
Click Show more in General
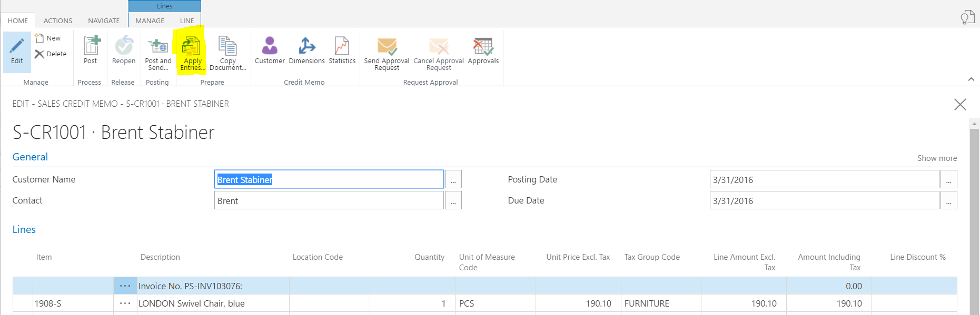pos(937,158)
